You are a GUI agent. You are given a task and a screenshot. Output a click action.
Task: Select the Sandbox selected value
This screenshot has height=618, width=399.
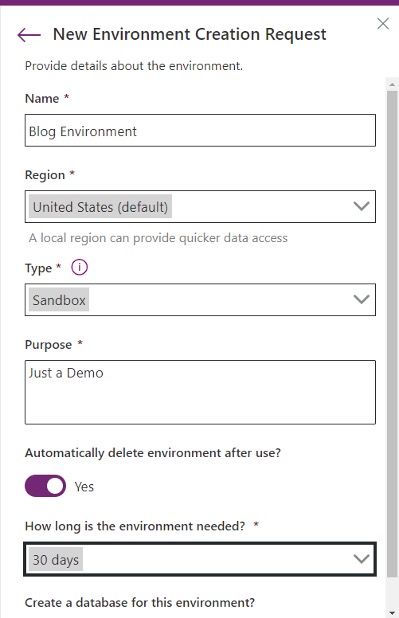tap(59, 300)
